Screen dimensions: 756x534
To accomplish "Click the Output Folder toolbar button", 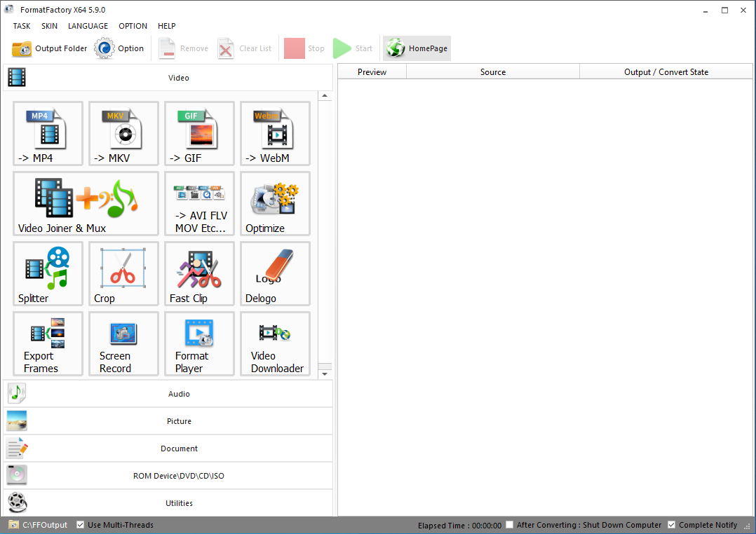I will click(x=50, y=48).
